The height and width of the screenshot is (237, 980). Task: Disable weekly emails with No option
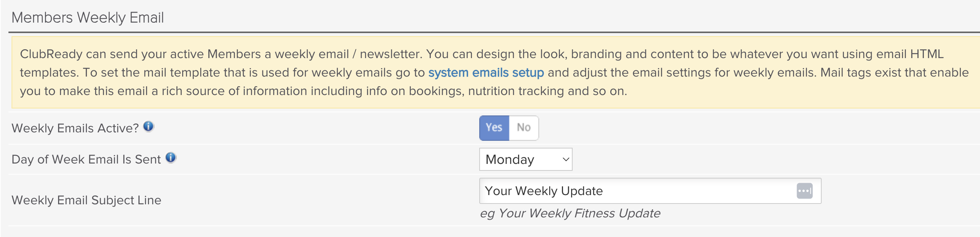click(x=524, y=128)
